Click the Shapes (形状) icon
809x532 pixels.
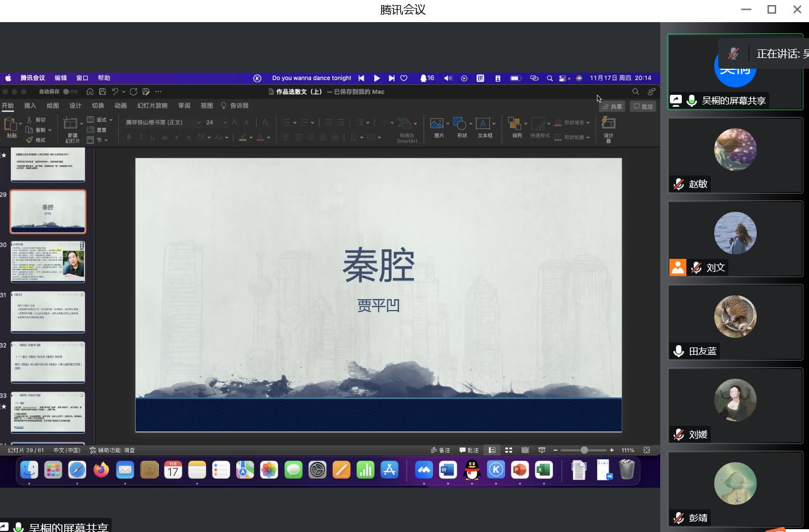coord(460,124)
